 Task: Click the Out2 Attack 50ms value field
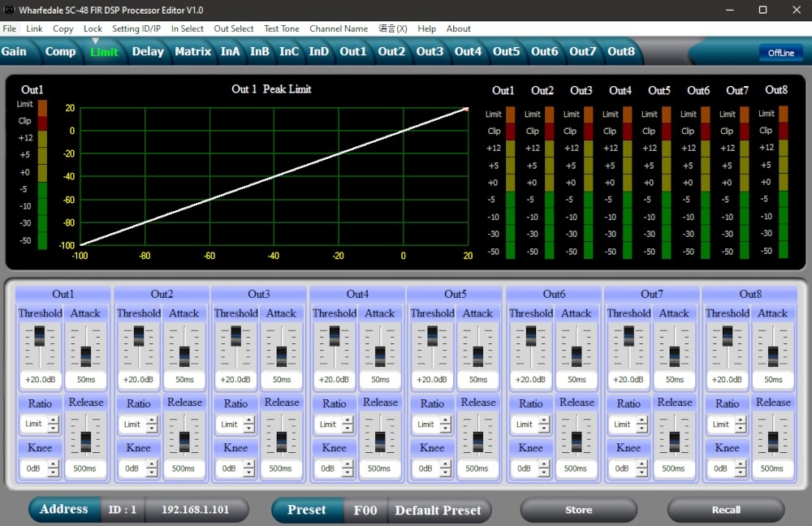click(184, 380)
